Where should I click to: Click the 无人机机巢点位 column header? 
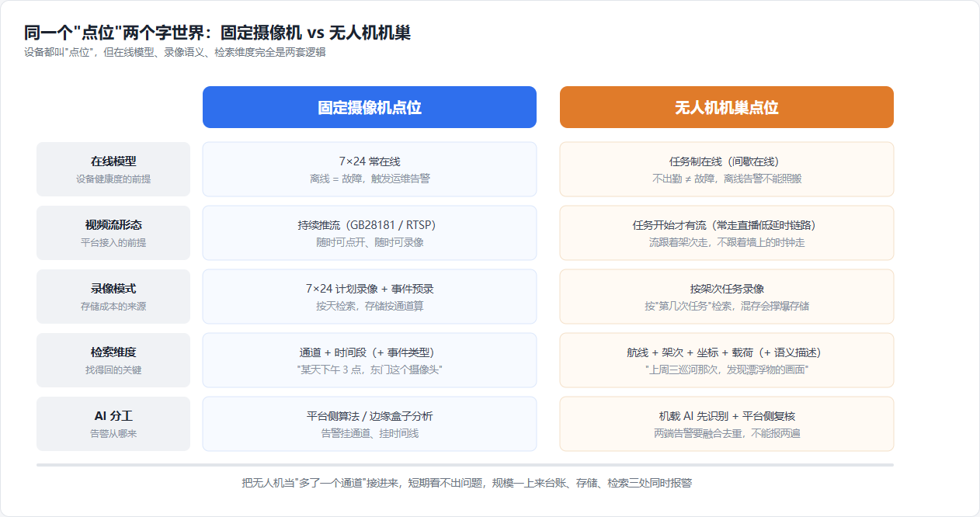coord(727,107)
